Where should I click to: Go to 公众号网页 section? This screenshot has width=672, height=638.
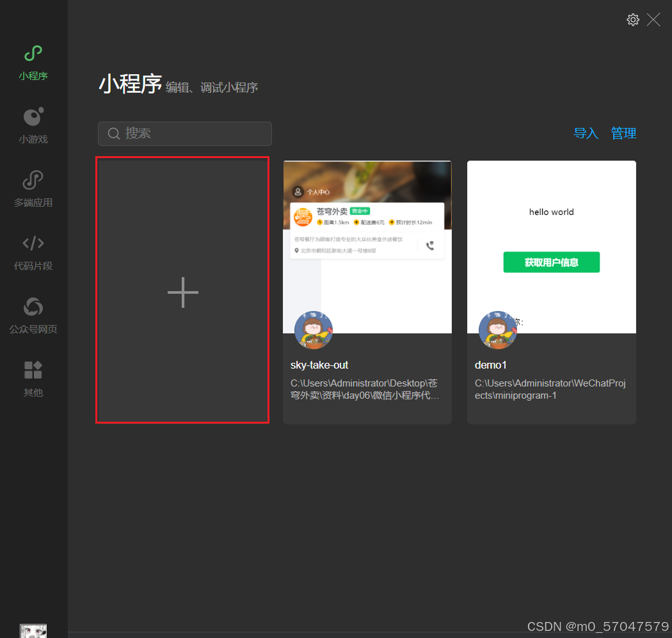click(33, 315)
